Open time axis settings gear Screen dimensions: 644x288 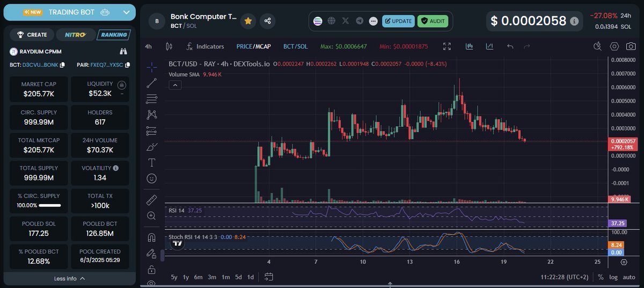624,262
